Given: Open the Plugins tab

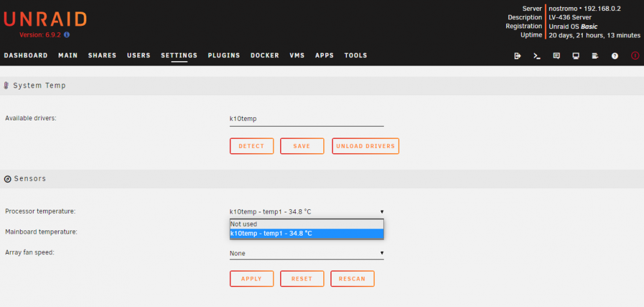Looking at the screenshot, I should [224, 55].
